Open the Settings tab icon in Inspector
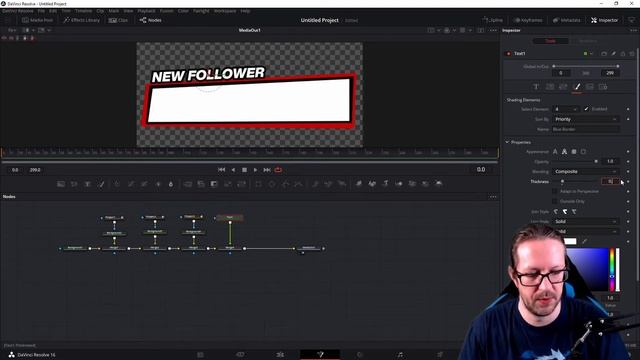The image size is (640, 360). tap(603, 87)
